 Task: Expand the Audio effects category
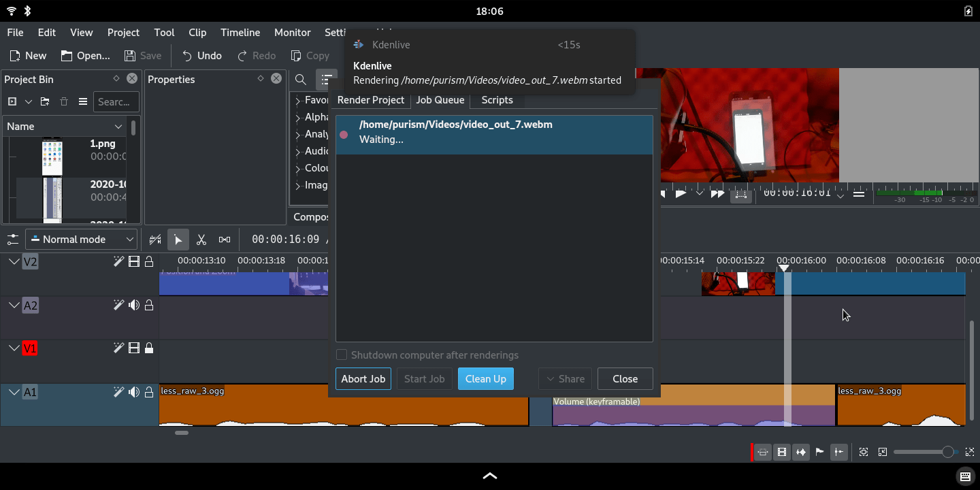[297, 152]
